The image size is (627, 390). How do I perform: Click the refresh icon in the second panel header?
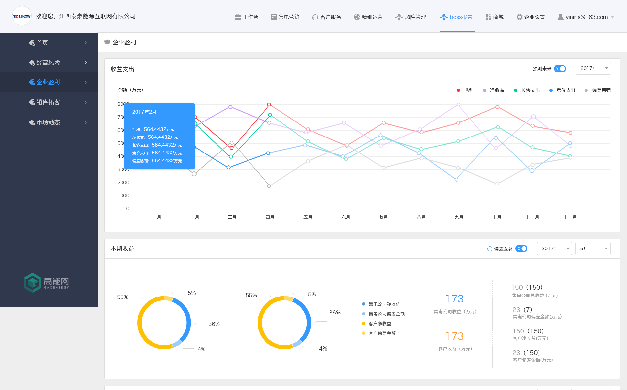[x=489, y=248]
